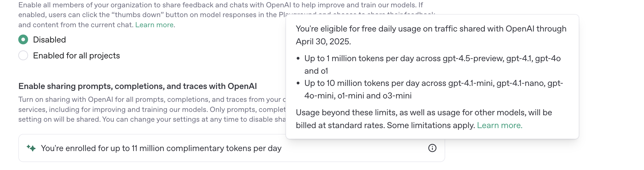Open the Learn more link under feedback description
The width and height of the screenshot is (644, 170).
tap(155, 25)
